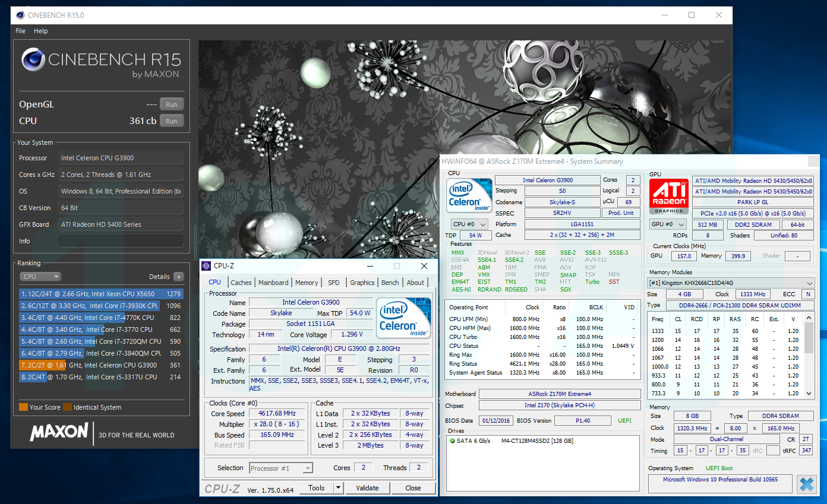Select Core i7-3930K ranking row
Image resolution: width=827 pixels, height=504 pixels.
pyautogui.click(x=101, y=306)
